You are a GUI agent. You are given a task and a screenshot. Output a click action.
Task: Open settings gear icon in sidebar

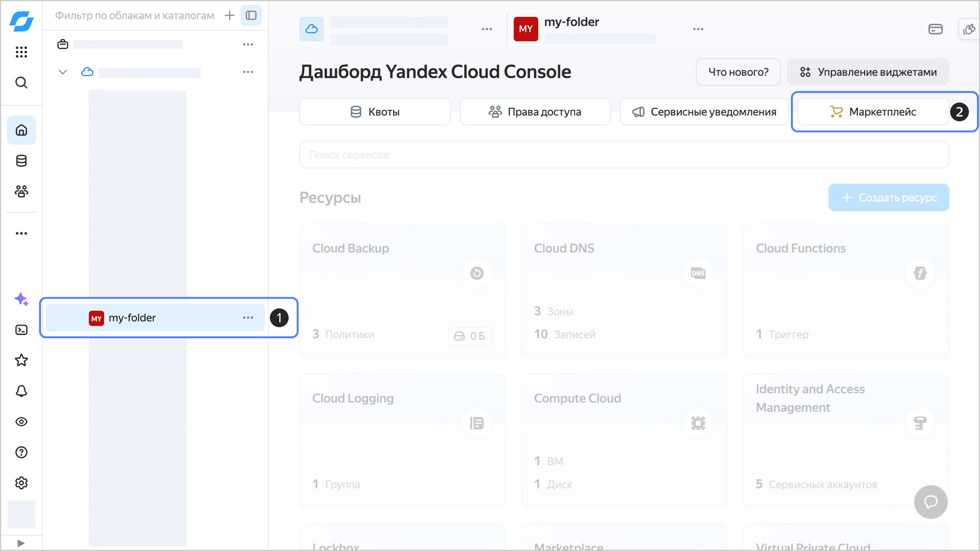[21, 483]
